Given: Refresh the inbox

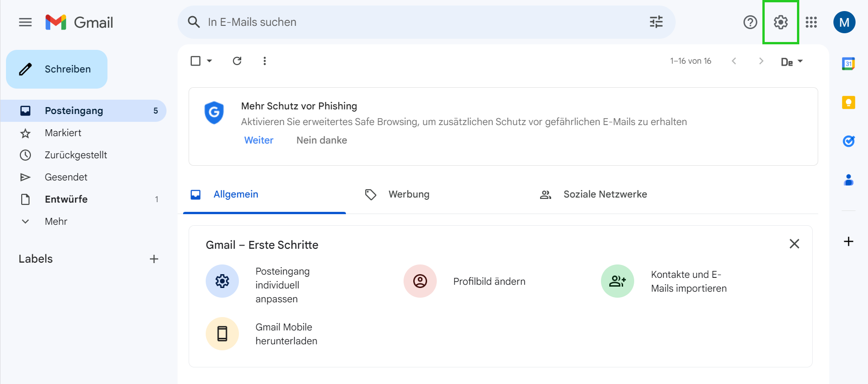Looking at the screenshot, I should (x=237, y=61).
